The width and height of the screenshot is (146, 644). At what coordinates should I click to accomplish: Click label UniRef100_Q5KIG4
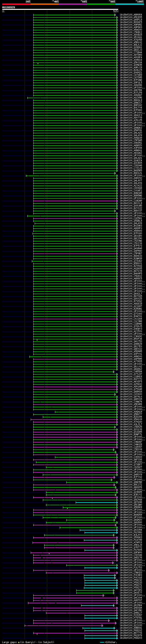click(x=131, y=63)
